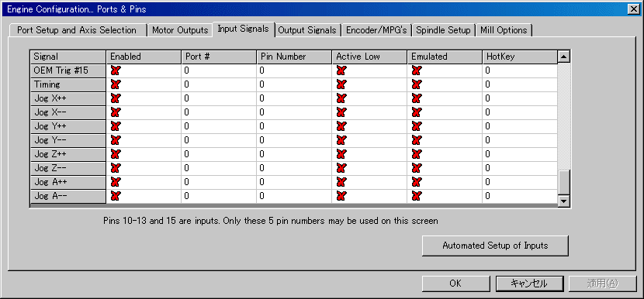Screen dimensions: 644x299
Task: Toggle Emulated for OEM Trig #15
Action: [x=417, y=70]
